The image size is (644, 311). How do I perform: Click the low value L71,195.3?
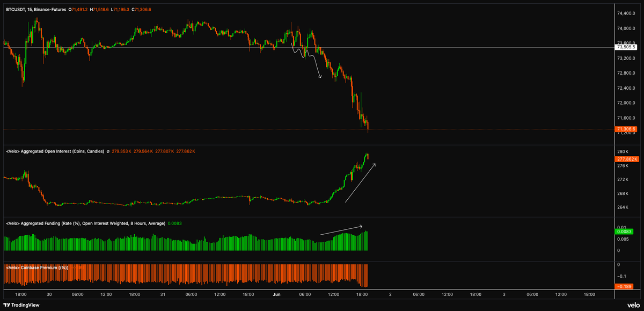120,10
